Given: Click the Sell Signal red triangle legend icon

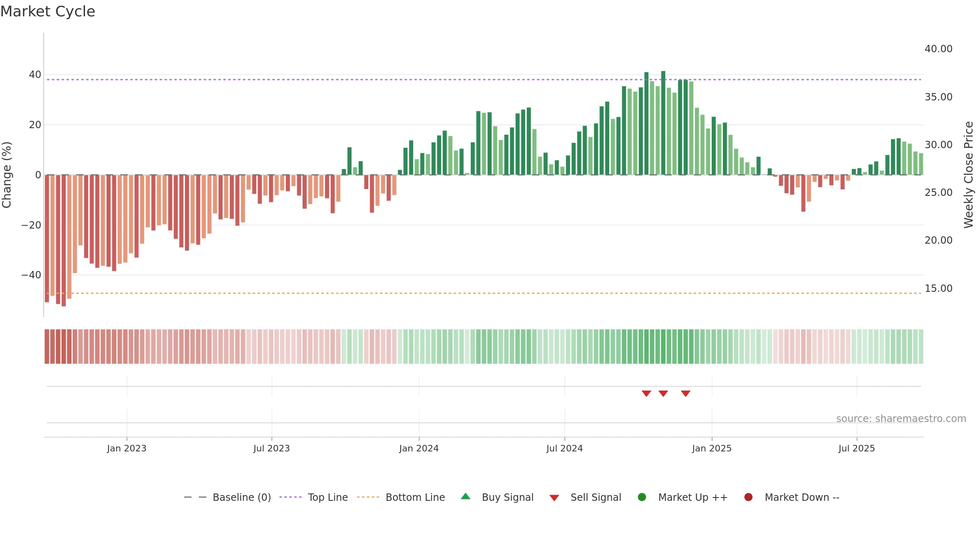Looking at the screenshot, I should (x=554, y=498).
